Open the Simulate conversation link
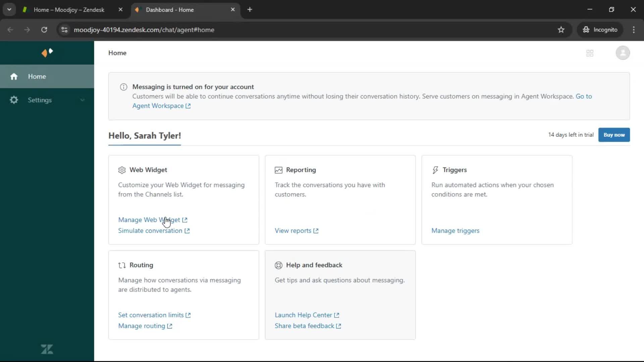644x362 pixels. [154, 231]
